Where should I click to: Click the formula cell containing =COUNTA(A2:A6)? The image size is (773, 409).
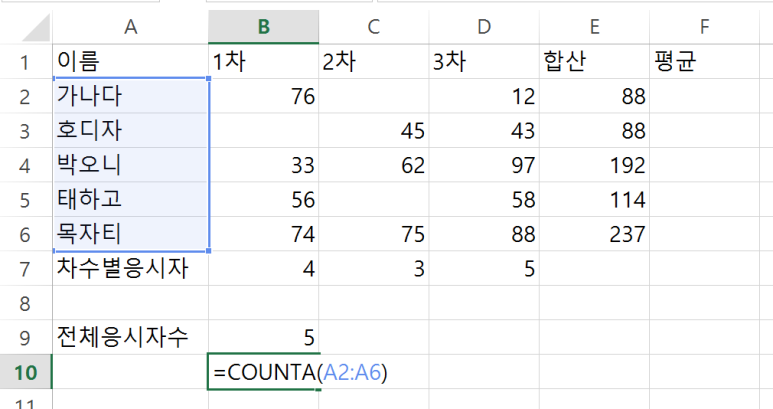coord(263,372)
